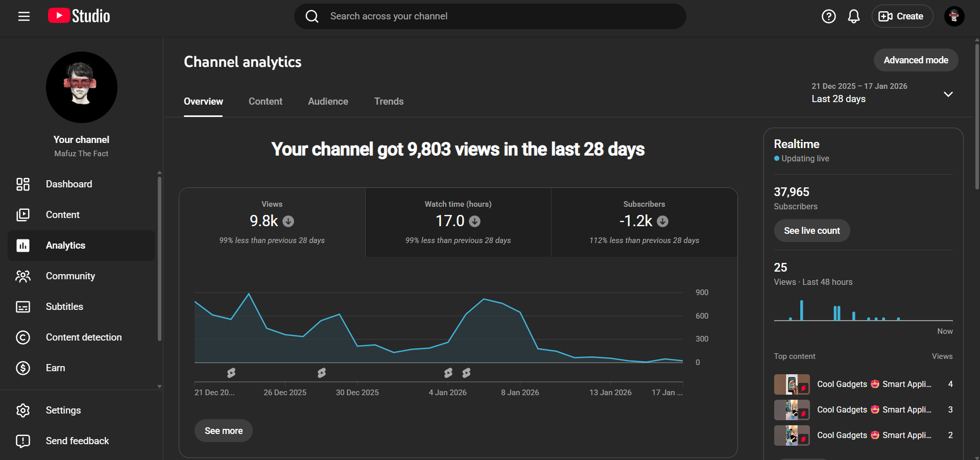Click the See live count button
This screenshot has height=460, width=980.
coord(811,231)
